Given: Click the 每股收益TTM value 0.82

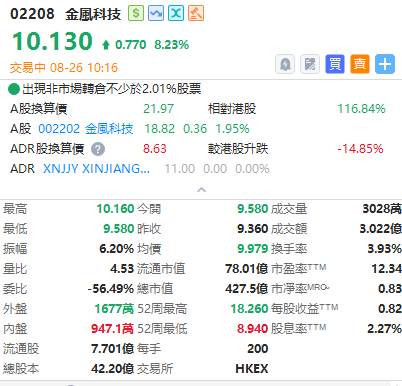Looking at the screenshot, I should pyautogui.click(x=390, y=309).
